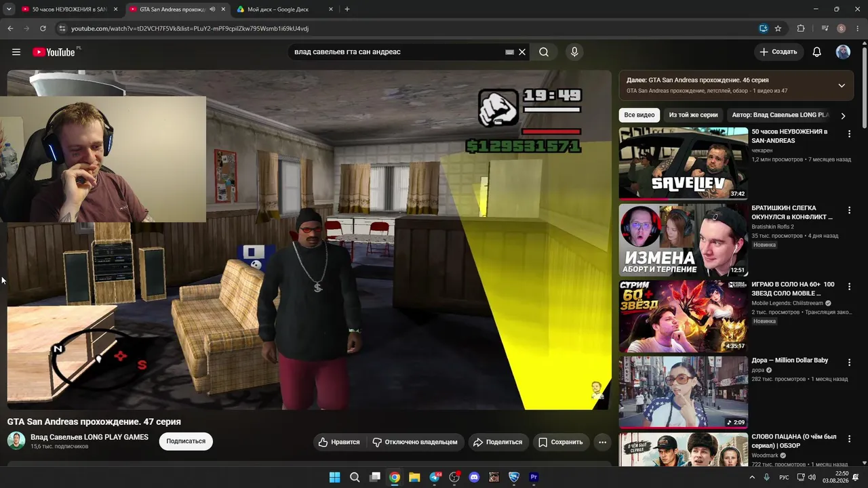Open Windows taskbar search
This screenshot has height=488, width=868.
tap(355, 477)
